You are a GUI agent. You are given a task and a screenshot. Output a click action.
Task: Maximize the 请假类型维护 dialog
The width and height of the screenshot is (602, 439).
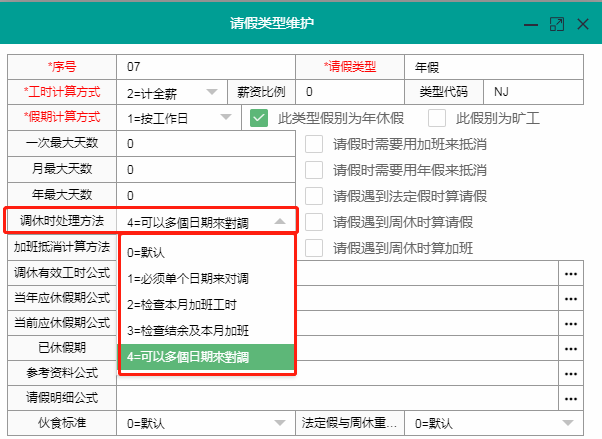(557, 23)
